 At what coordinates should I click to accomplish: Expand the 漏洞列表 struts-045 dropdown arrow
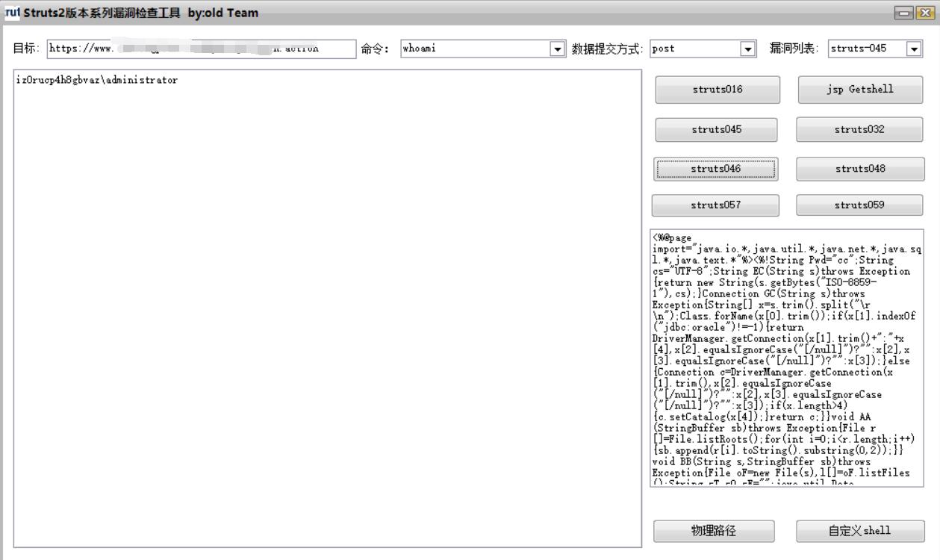(914, 49)
